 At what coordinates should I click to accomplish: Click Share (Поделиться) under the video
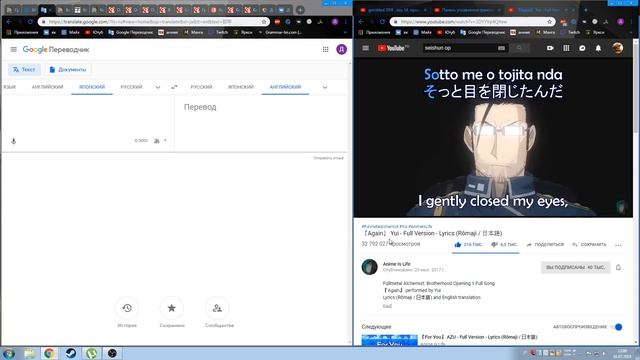545,244
